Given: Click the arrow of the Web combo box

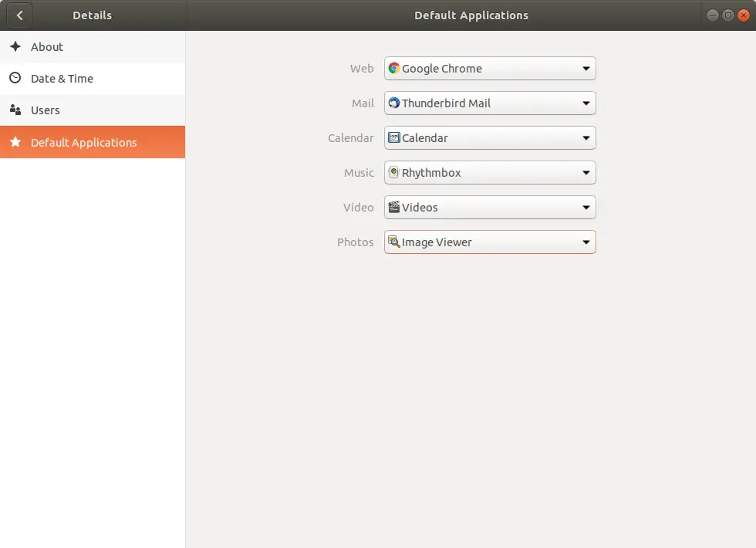Looking at the screenshot, I should click(586, 69).
